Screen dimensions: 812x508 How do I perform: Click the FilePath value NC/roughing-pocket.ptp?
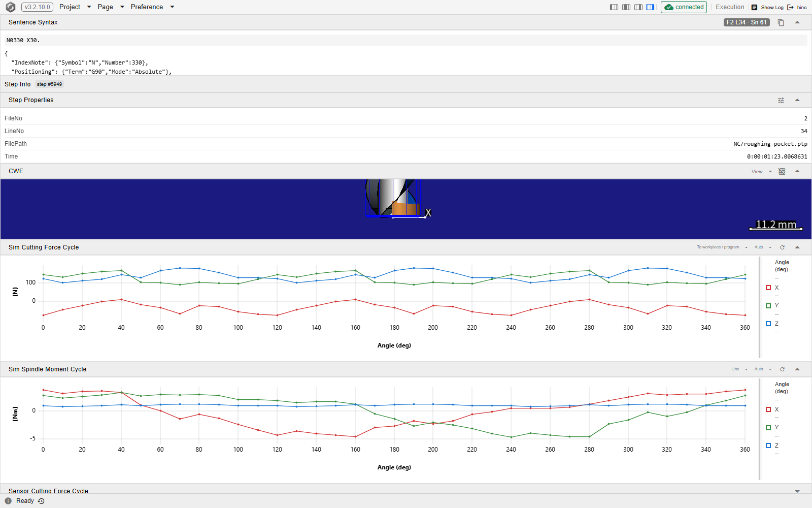coord(770,144)
